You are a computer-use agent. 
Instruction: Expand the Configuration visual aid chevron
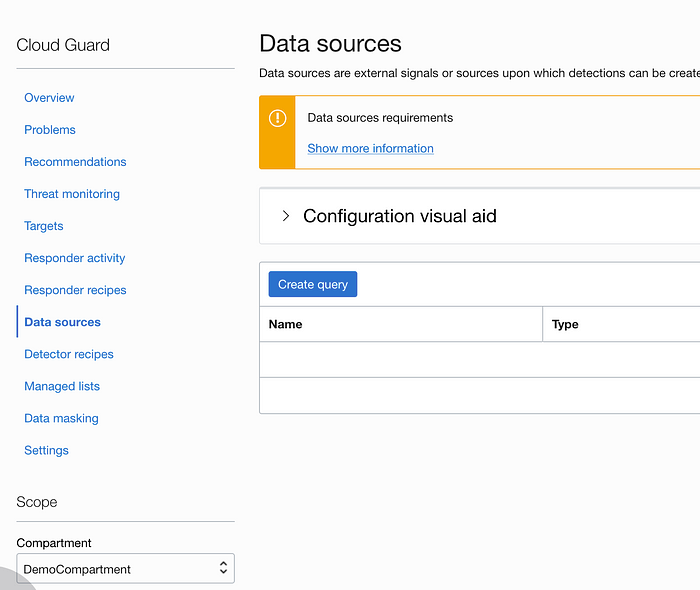point(286,216)
